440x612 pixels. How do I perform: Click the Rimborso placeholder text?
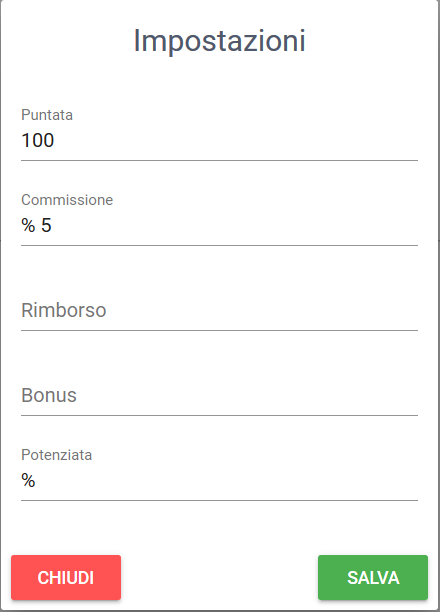click(x=64, y=311)
